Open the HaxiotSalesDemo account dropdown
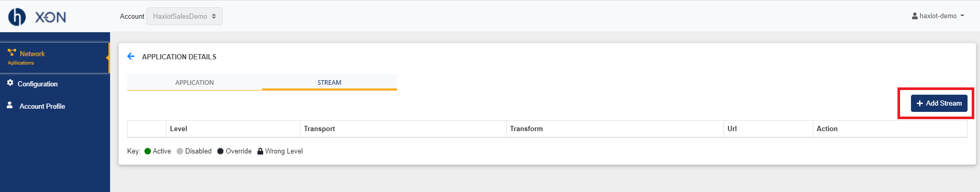Image resolution: width=980 pixels, height=192 pixels. pyautogui.click(x=184, y=16)
